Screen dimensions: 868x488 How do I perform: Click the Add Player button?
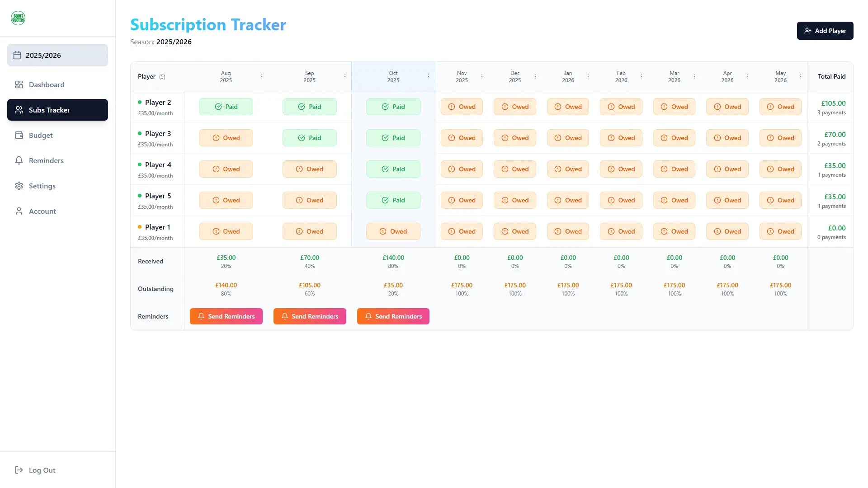(825, 31)
